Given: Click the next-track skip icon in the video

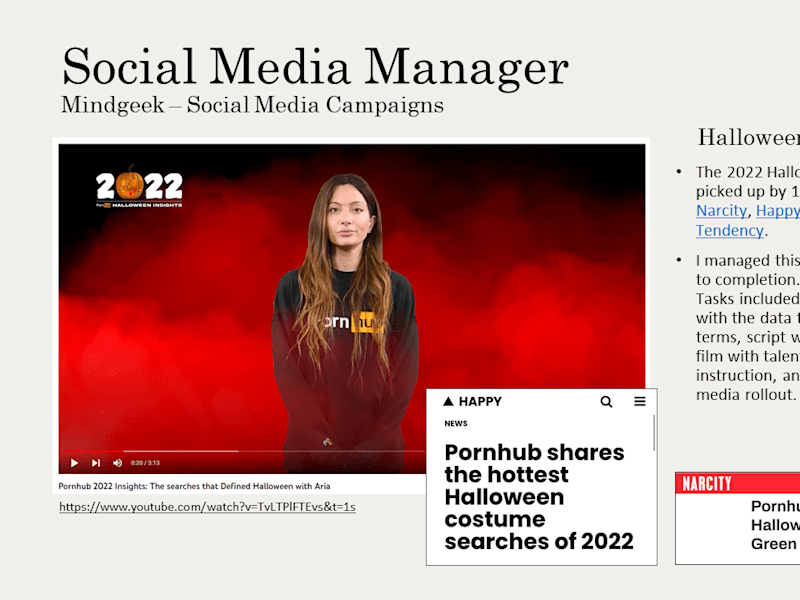Looking at the screenshot, I should (96, 463).
